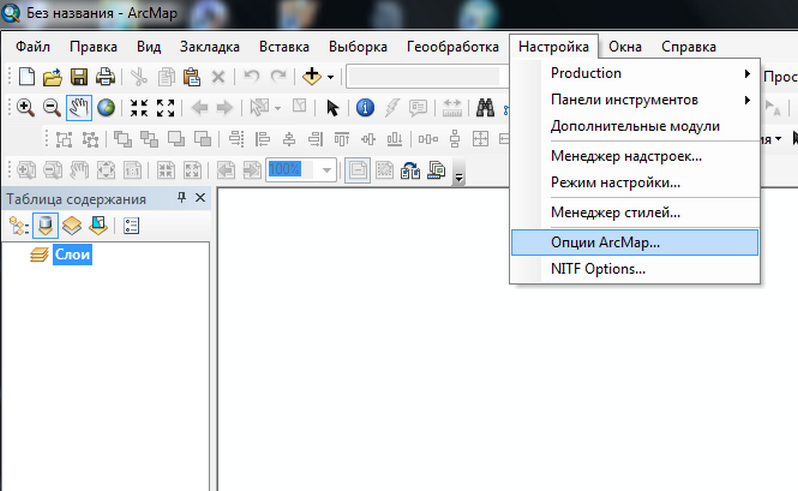Select the Zoom Out magnifier tool
Image resolution: width=798 pixels, height=491 pixels.
(x=52, y=108)
